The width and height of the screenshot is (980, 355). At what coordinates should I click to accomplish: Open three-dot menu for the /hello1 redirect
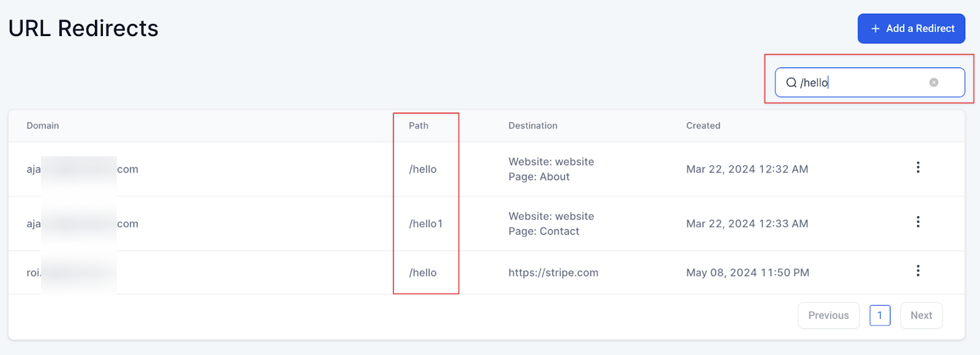coord(918,222)
